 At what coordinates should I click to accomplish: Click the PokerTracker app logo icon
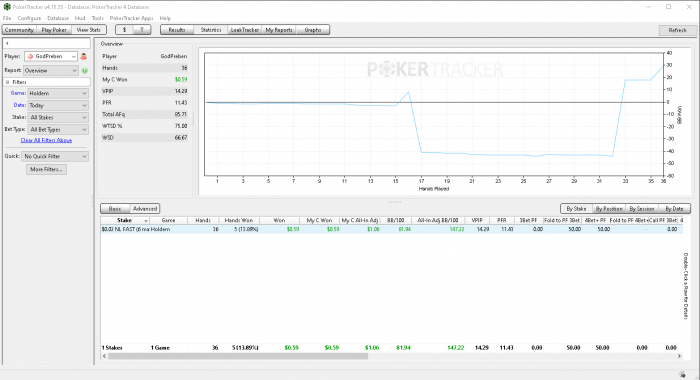tap(7, 7)
